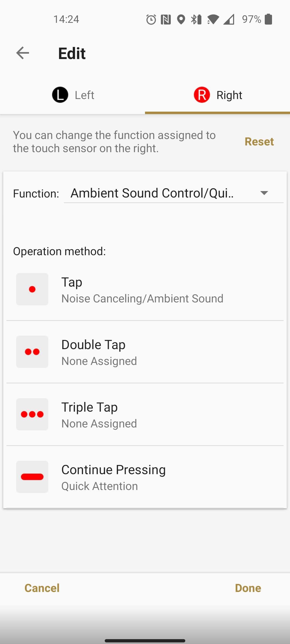Screen dimensions: 290x644
Task: Open the Function dropdown arrow
Action: tap(264, 193)
